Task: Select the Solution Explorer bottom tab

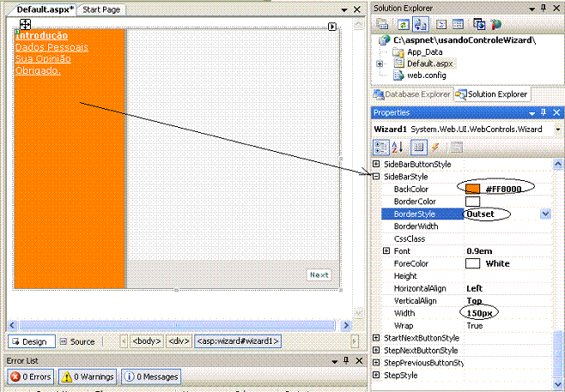Action: 492,94
